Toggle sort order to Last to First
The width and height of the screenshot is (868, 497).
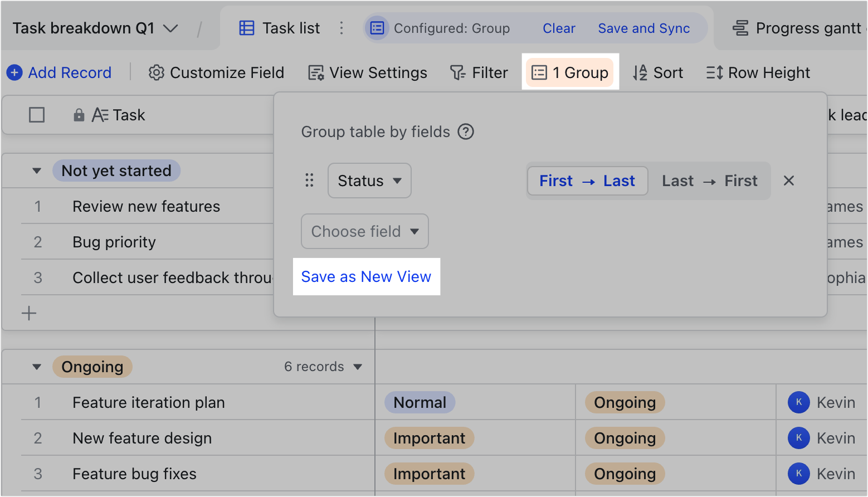710,181
